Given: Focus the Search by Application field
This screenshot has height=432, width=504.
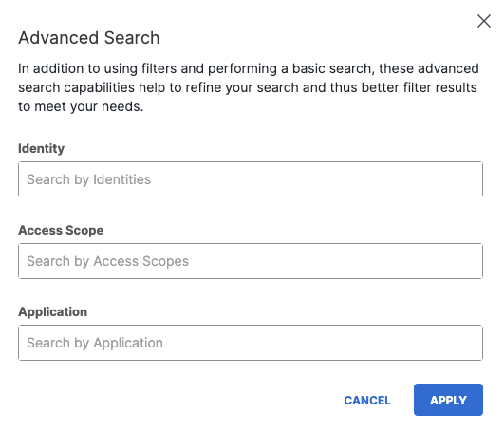Looking at the screenshot, I should (x=251, y=343).
